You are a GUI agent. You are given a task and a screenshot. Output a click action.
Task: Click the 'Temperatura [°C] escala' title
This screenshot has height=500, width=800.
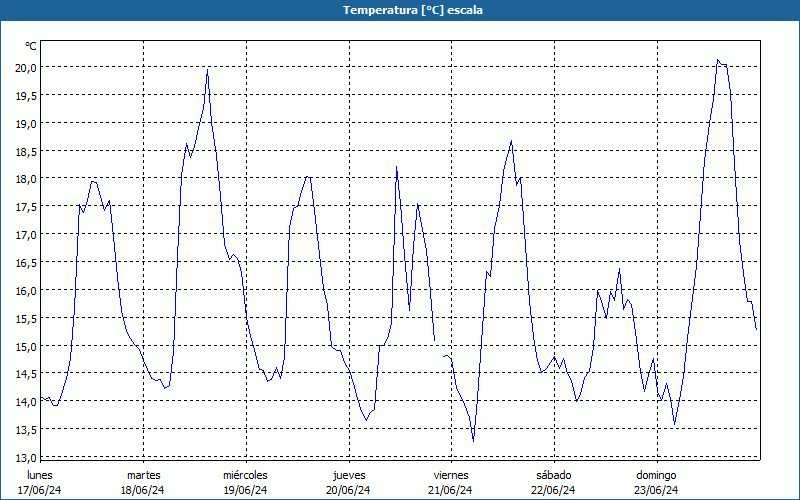(413, 10)
